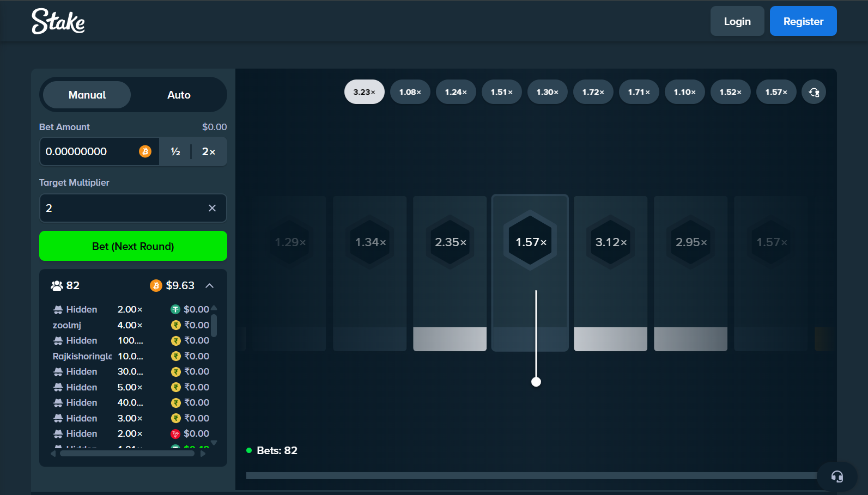Image resolution: width=868 pixels, height=495 pixels.
Task: Collapse the bets list with chevron
Action: 209,286
